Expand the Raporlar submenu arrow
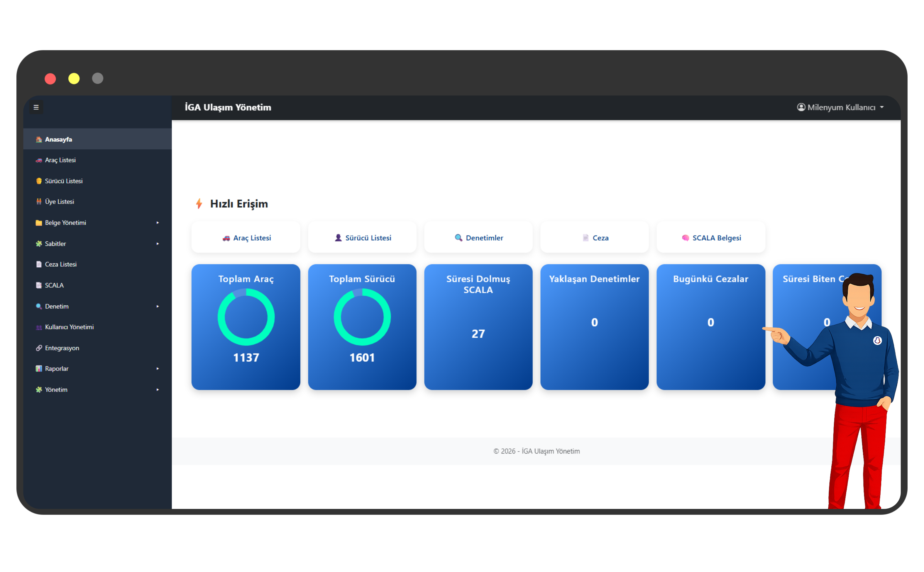 158,368
